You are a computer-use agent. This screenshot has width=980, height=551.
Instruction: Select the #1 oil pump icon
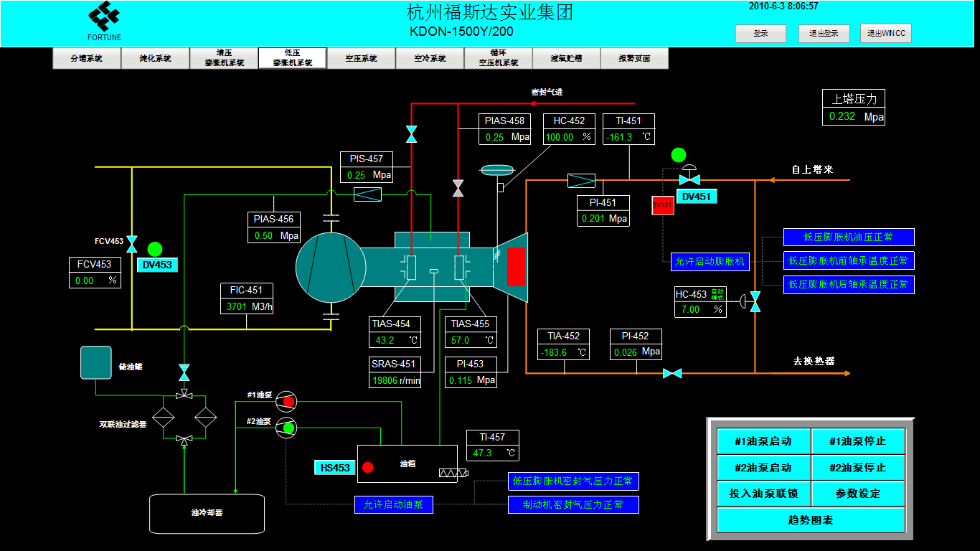[x=286, y=400]
